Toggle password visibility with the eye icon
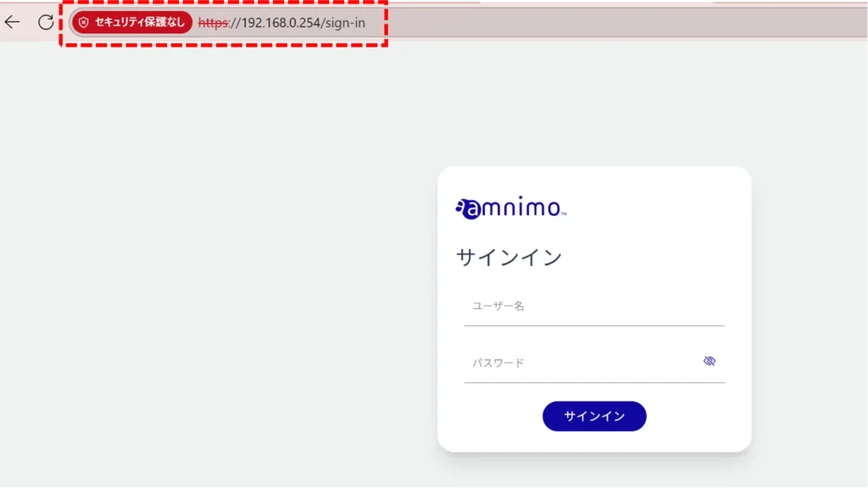This screenshot has width=868, height=488. [x=709, y=361]
